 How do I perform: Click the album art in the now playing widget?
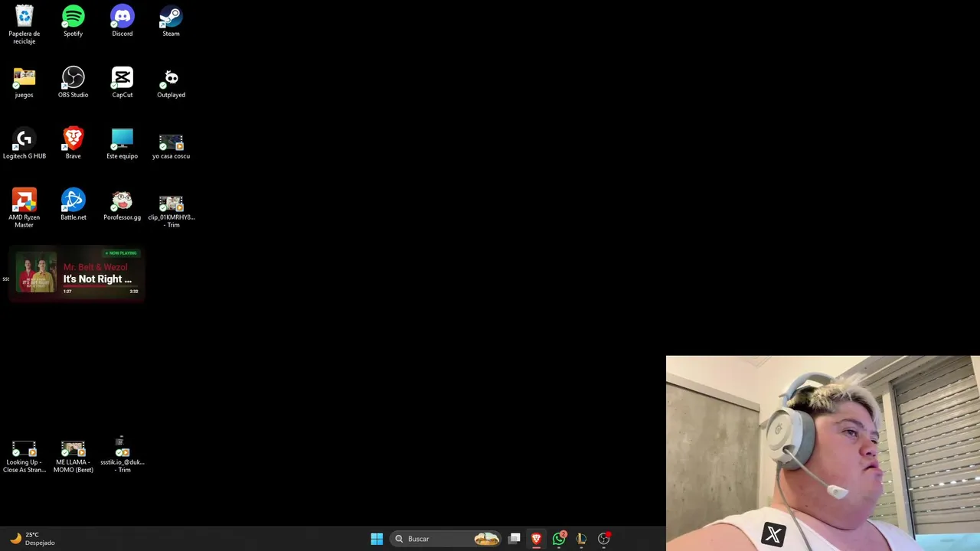36,272
